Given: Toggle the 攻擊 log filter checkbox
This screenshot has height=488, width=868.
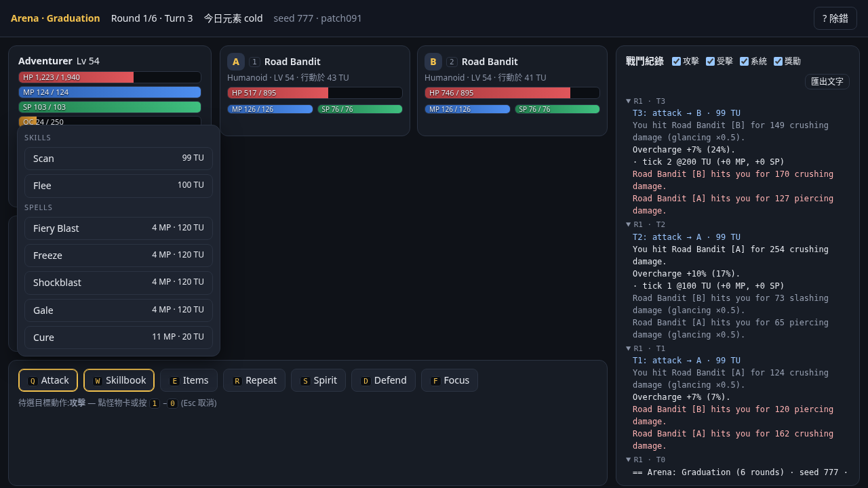Looking at the screenshot, I should [676, 61].
